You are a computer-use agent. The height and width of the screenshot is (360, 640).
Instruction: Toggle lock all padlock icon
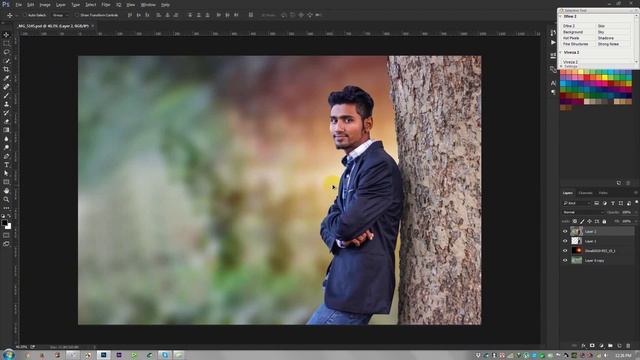pyautogui.click(x=604, y=222)
